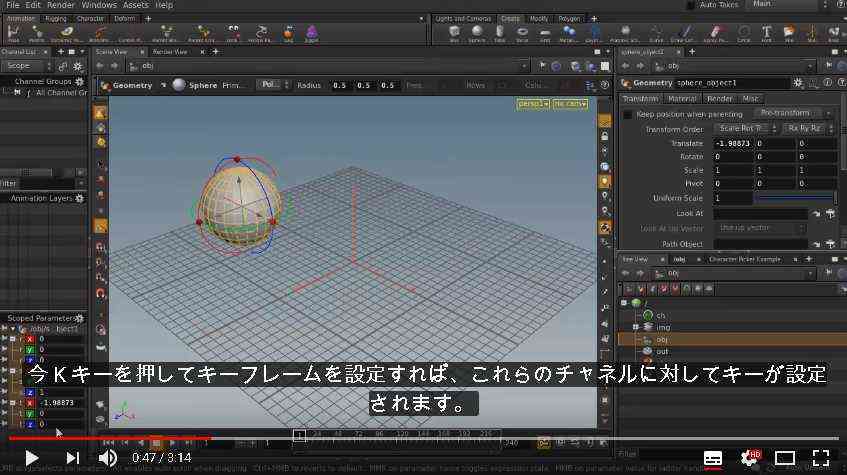
Task: Play the YouTube video
Action: (31, 458)
